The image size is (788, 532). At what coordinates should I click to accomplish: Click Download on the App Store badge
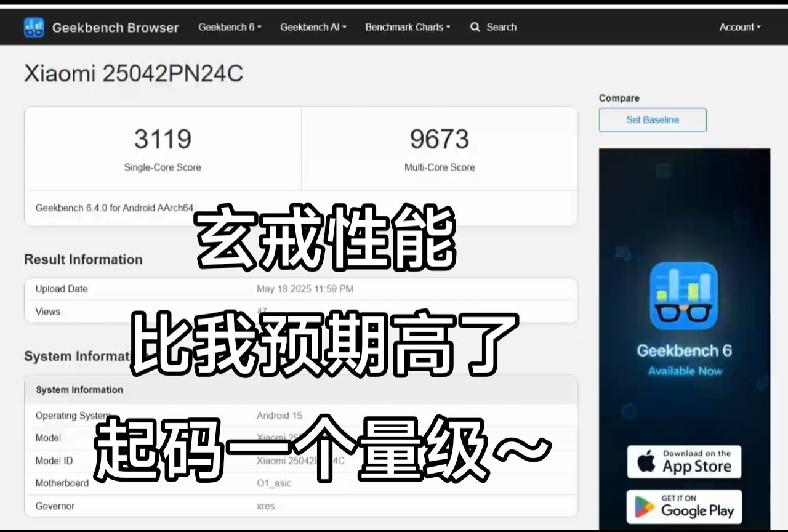[684, 462]
